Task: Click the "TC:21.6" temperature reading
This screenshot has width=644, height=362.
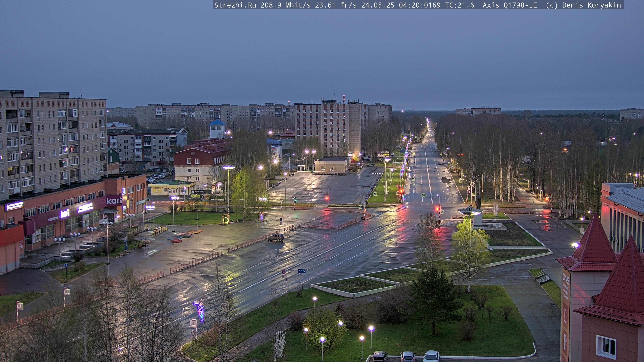Action: pyautogui.click(x=460, y=5)
